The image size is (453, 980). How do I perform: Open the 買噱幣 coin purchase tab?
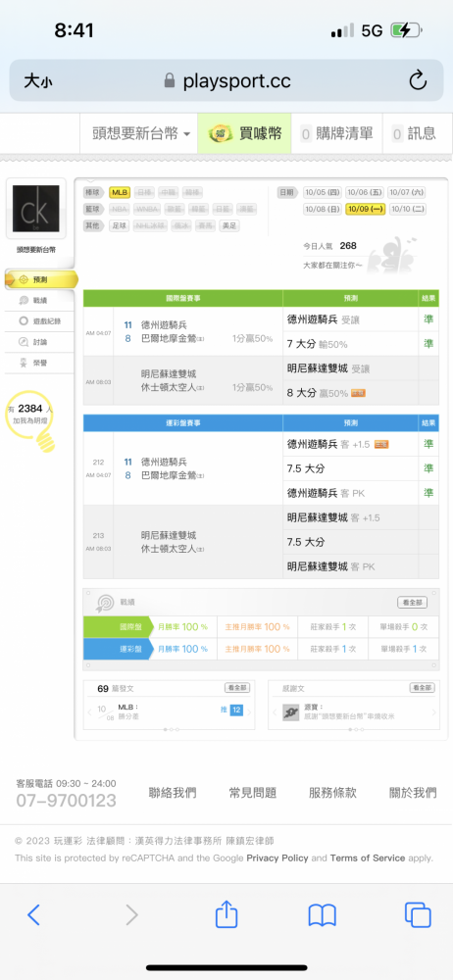click(x=245, y=133)
